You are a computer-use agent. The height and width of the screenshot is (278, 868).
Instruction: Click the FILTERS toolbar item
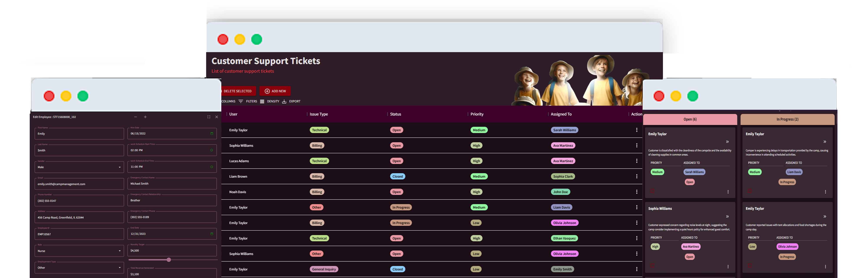click(251, 101)
